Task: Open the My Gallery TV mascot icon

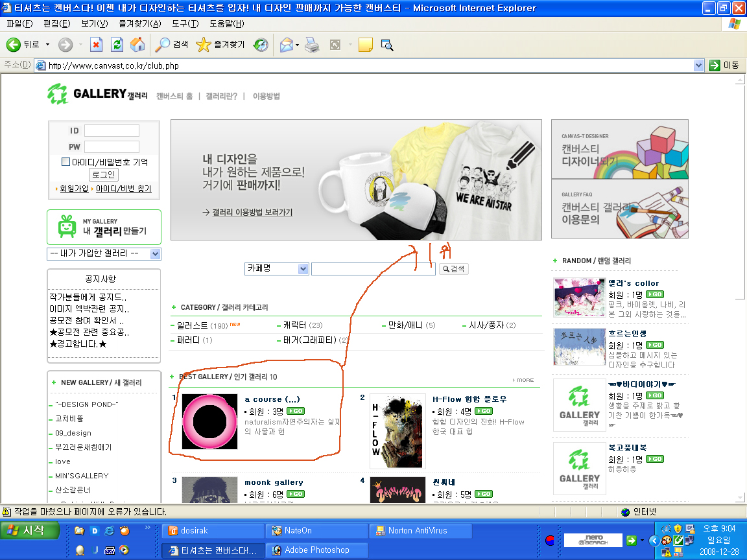Action: coord(67,227)
